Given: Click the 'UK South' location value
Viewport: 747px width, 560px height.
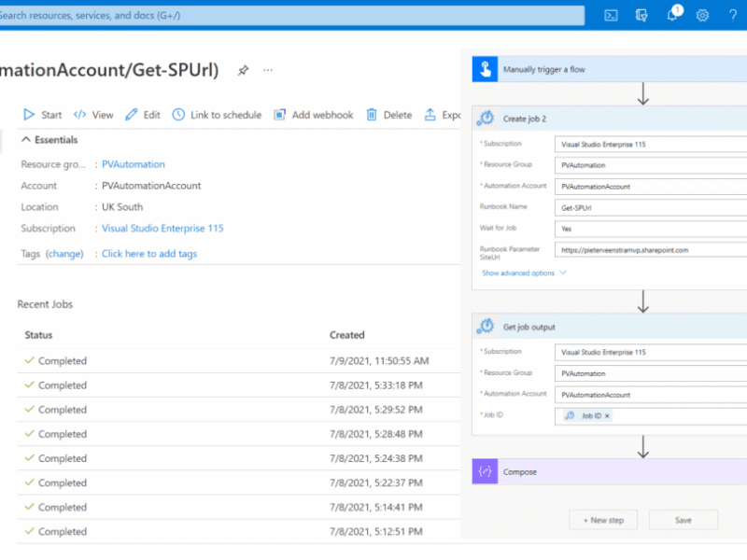Looking at the screenshot, I should point(122,207).
